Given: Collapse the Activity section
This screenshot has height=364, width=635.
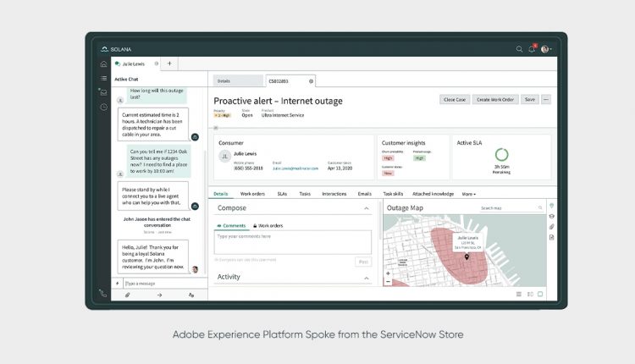Looking at the screenshot, I should coord(366,279).
